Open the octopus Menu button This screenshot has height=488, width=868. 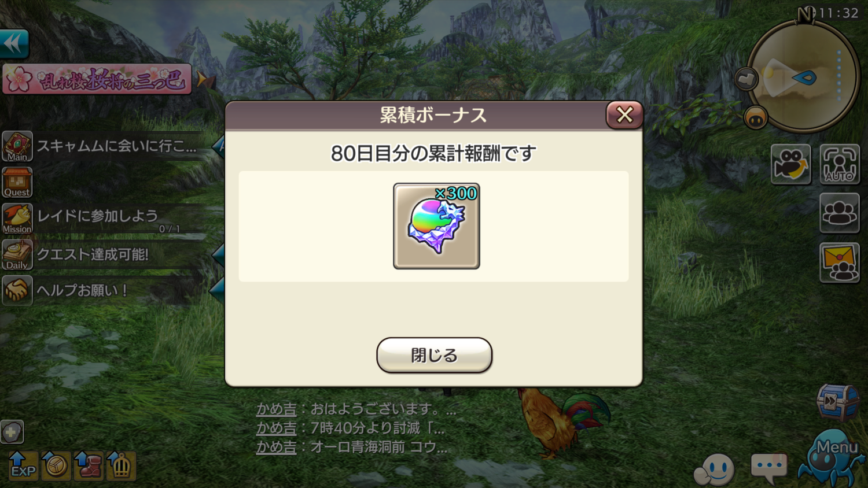[x=831, y=458]
